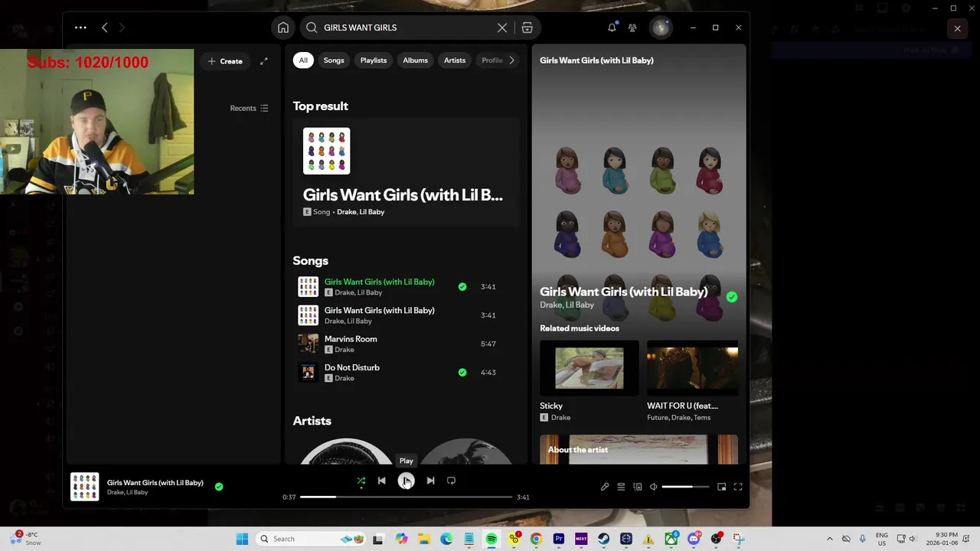
Task: Select the second Girls Want Girls (non-explicit) row
Action: click(x=405, y=315)
